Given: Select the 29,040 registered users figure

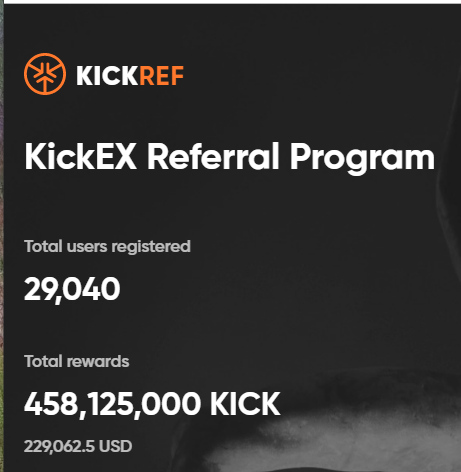Looking at the screenshot, I should coord(72,290).
